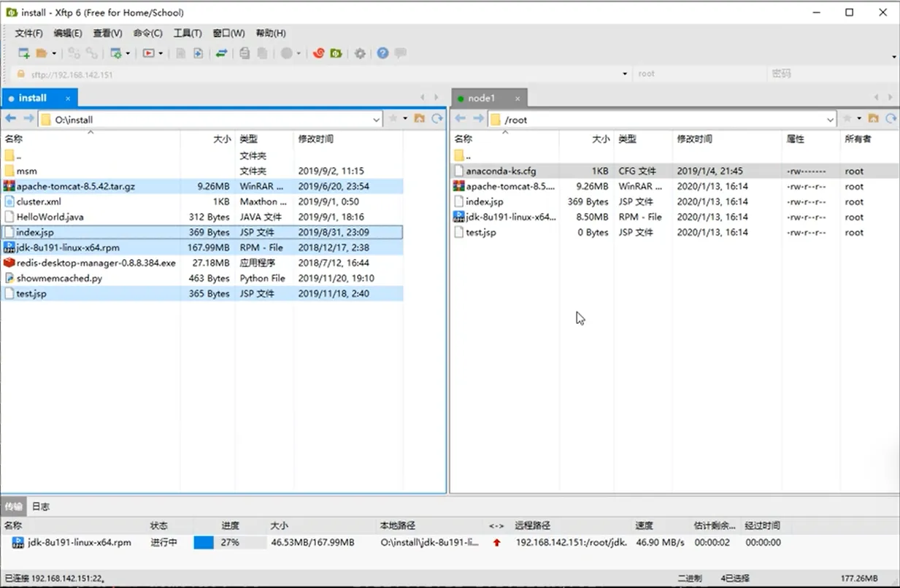Expand the O:\install path dropdown

tap(377, 120)
